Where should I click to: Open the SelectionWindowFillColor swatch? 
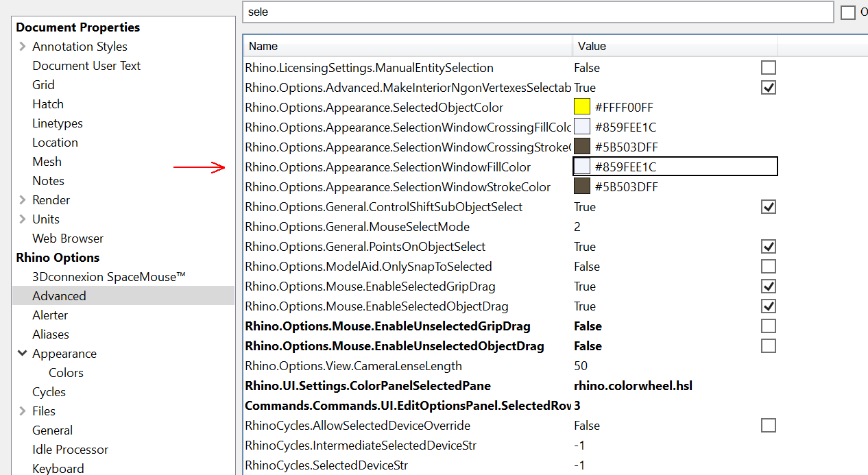tap(582, 167)
